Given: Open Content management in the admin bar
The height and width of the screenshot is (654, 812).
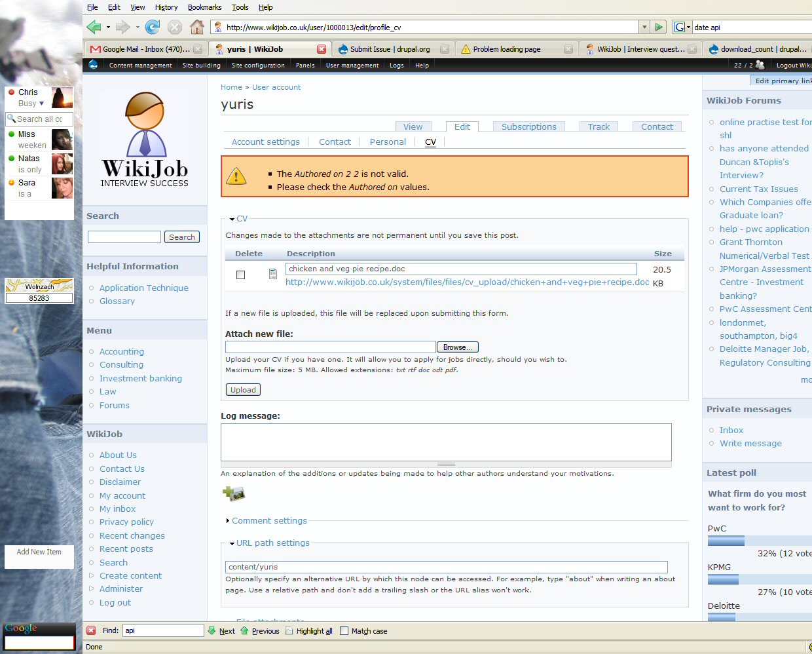Looking at the screenshot, I should coord(140,65).
